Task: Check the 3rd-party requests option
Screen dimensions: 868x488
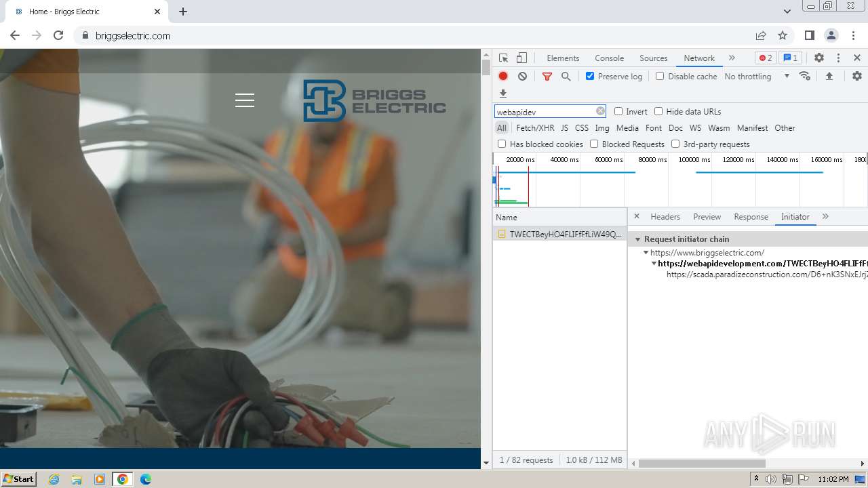Action: [x=675, y=144]
